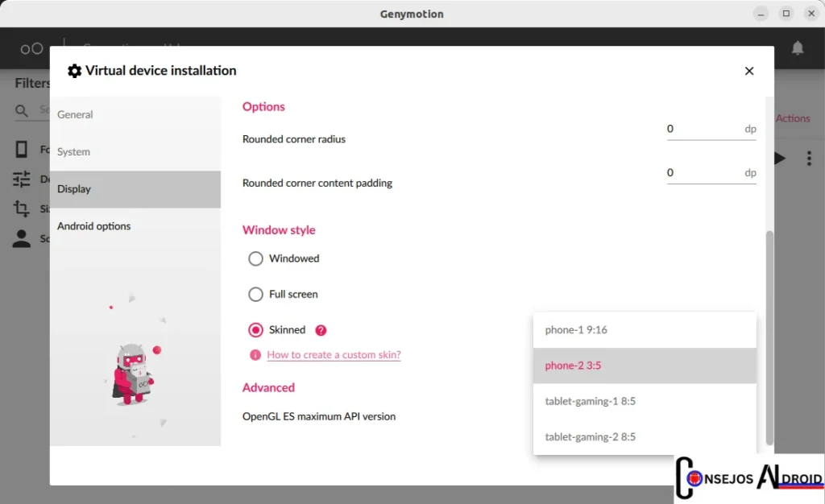Close the Virtual device installation dialog
The width and height of the screenshot is (825, 504).
click(749, 71)
